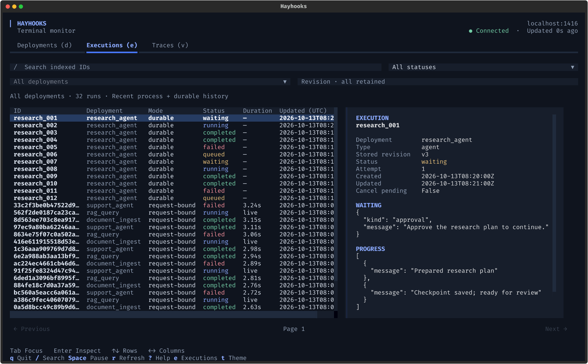The width and height of the screenshot is (588, 364).
Task: Click the Mode column header
Action: click(156, 111)
